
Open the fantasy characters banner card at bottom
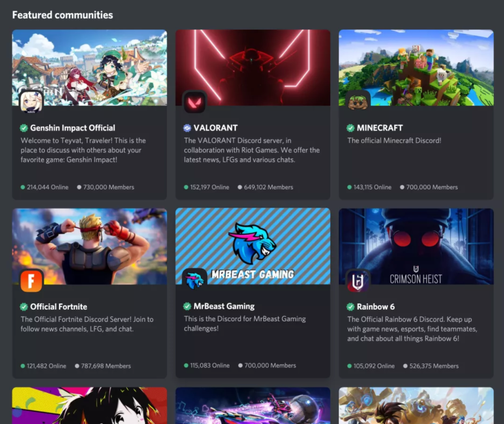pos(416,406)
